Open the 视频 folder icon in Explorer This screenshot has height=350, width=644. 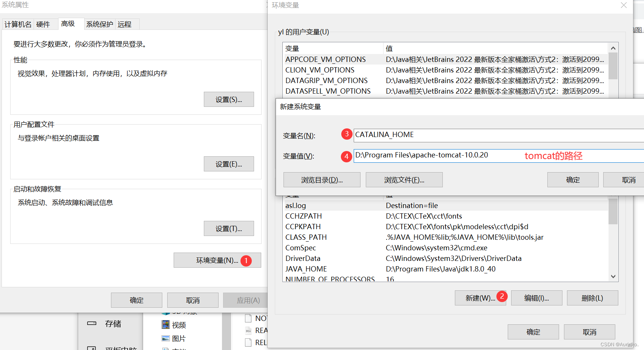pyautogui.click(x=165, y=325)
